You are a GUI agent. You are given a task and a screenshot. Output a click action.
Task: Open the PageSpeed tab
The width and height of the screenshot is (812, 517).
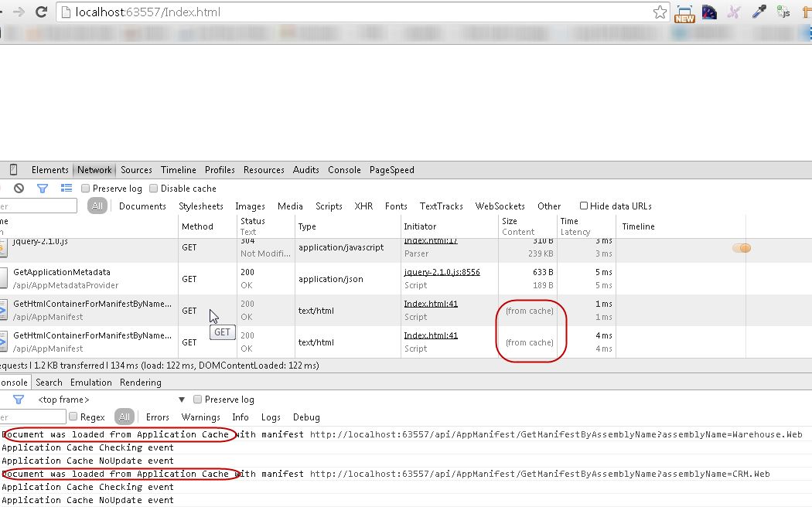[x=391, y=170]
